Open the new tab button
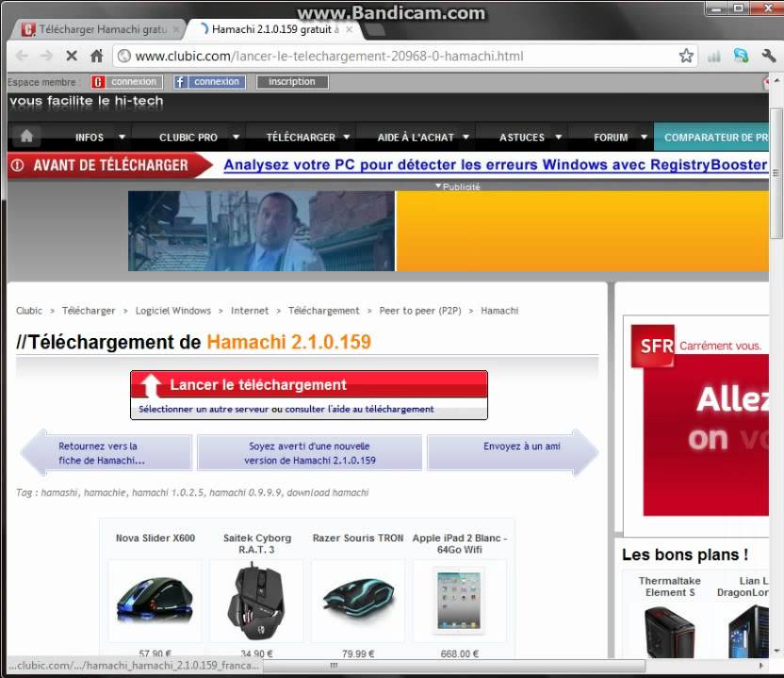 click(376, 30)
